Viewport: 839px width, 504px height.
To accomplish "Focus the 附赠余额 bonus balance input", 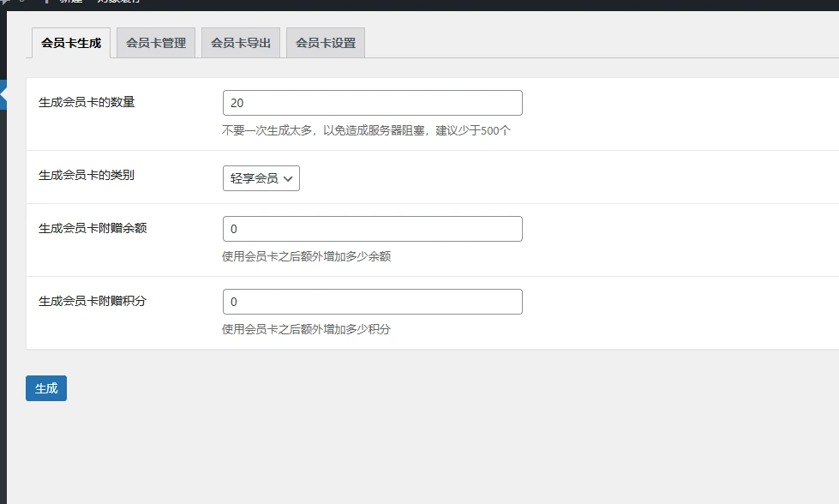I will point(372,229).
